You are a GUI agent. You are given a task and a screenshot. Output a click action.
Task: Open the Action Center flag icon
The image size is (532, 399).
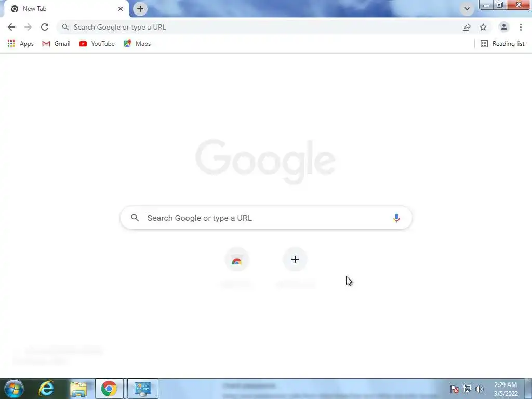pos(455,389)
